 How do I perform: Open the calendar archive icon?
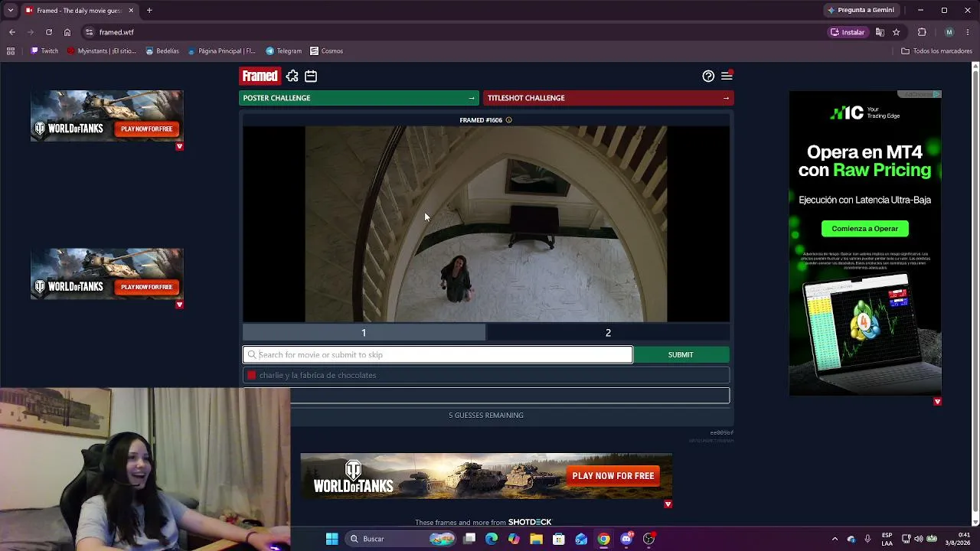coord(311,76)
